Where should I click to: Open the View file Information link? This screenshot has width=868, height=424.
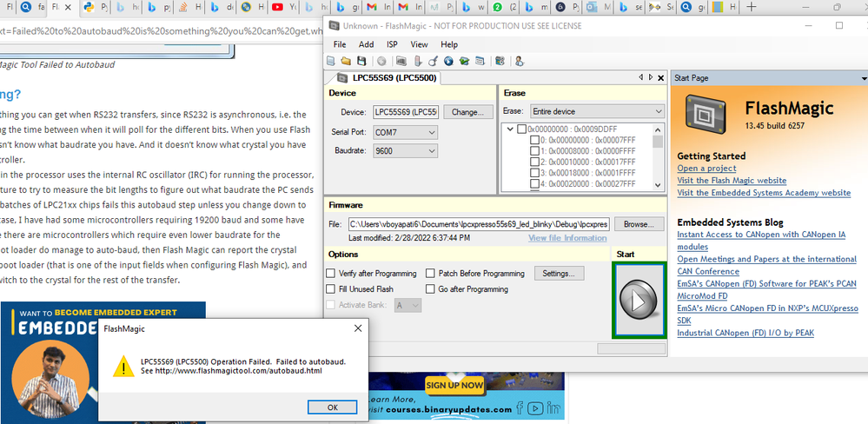[567, 238]
